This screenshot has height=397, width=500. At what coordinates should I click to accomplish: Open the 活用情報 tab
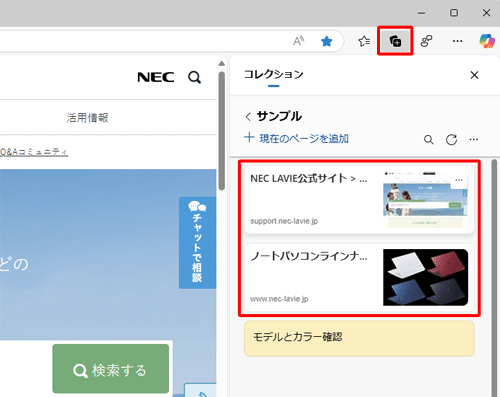87,118
